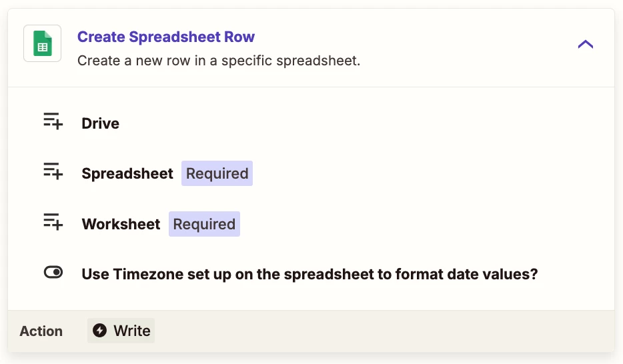Collapse the card with the chevron-up arrow
Image resolution: width=623 pixels, height=364 pixels.
(x=585, y=43)
